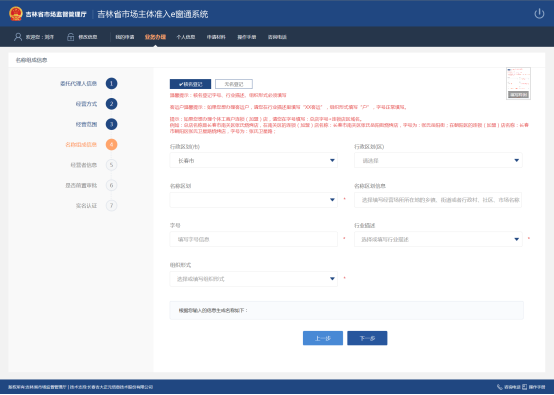Click the 上一步 previous button

click(323, 338)
